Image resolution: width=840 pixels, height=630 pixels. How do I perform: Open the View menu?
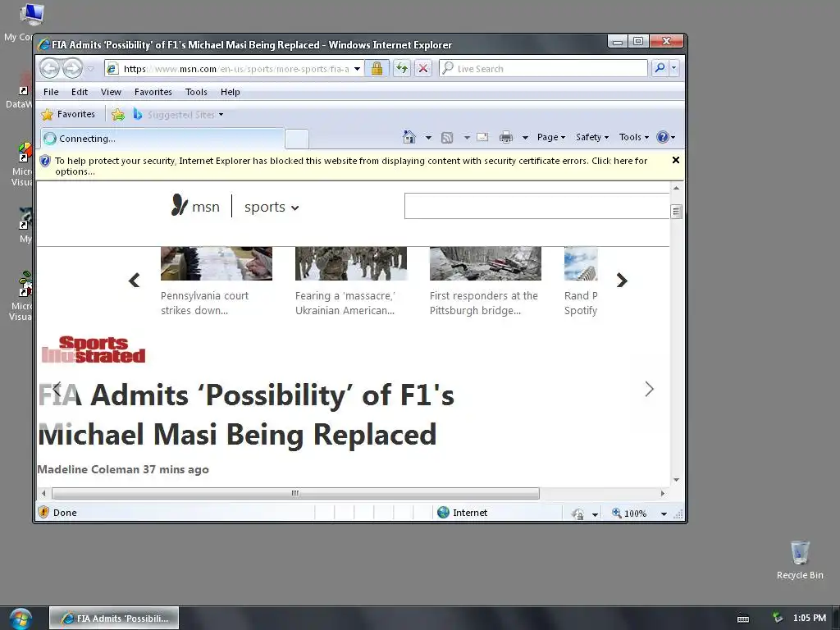(x=111, y=92)
